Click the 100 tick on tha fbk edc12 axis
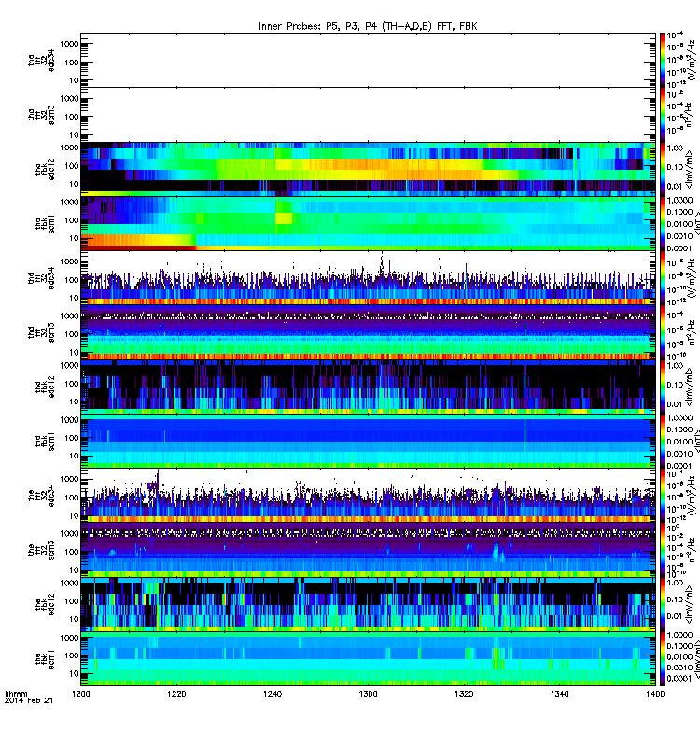700x747 pixels. point(72,166)
